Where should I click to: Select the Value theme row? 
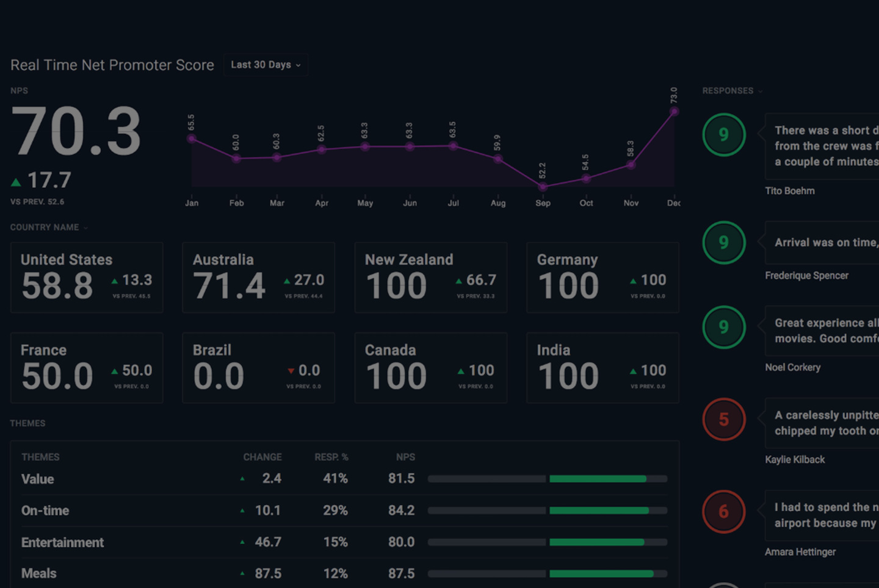point(344,479)
